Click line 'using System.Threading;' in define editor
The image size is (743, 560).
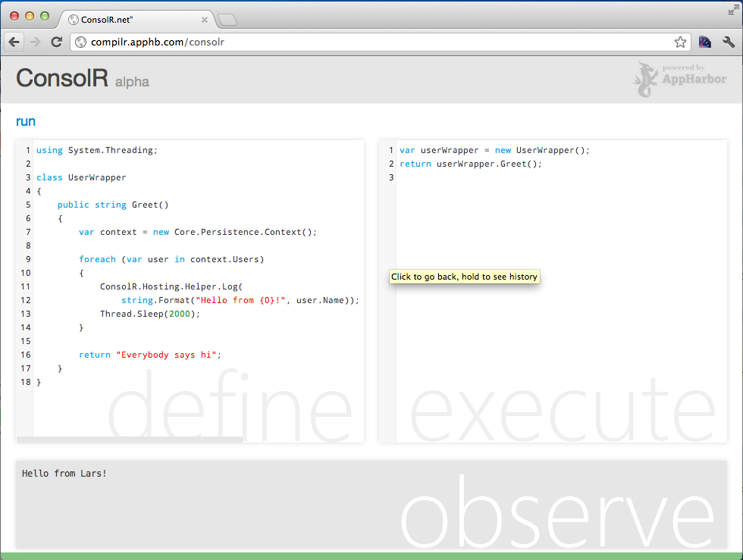[97, 150]
